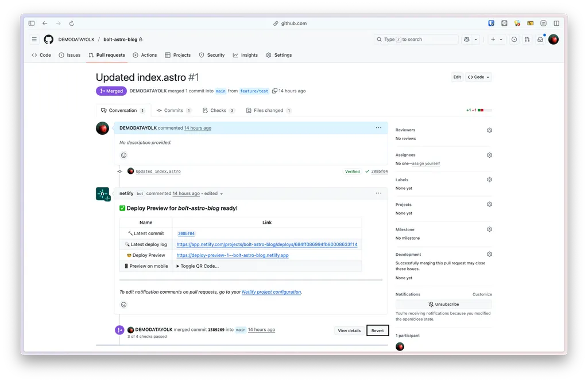Open Development settings gear

[489, 254]
